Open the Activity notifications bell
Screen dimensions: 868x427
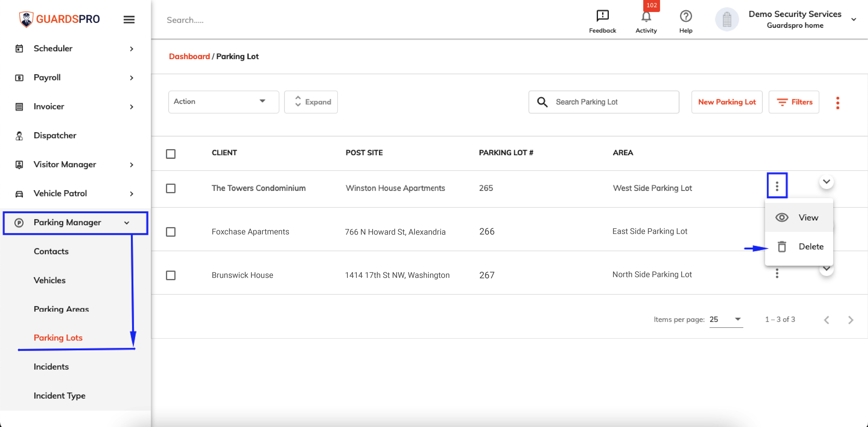(x=646, y=16)
